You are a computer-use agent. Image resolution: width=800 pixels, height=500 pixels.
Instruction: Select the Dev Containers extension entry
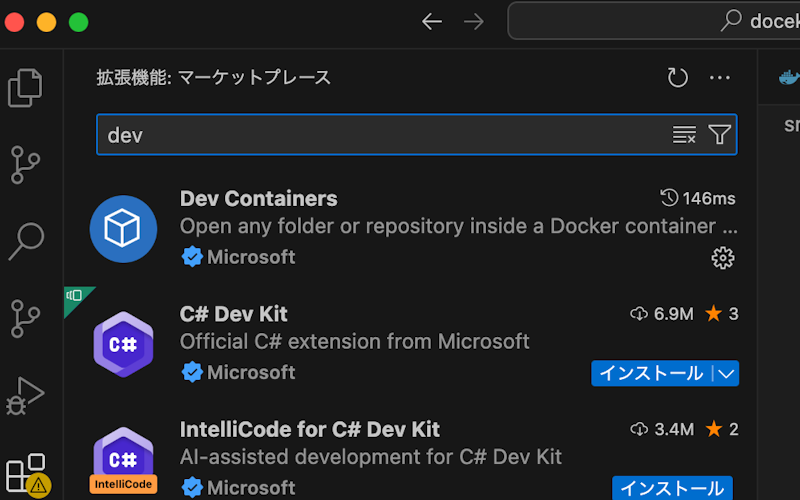tap(400, 227)
